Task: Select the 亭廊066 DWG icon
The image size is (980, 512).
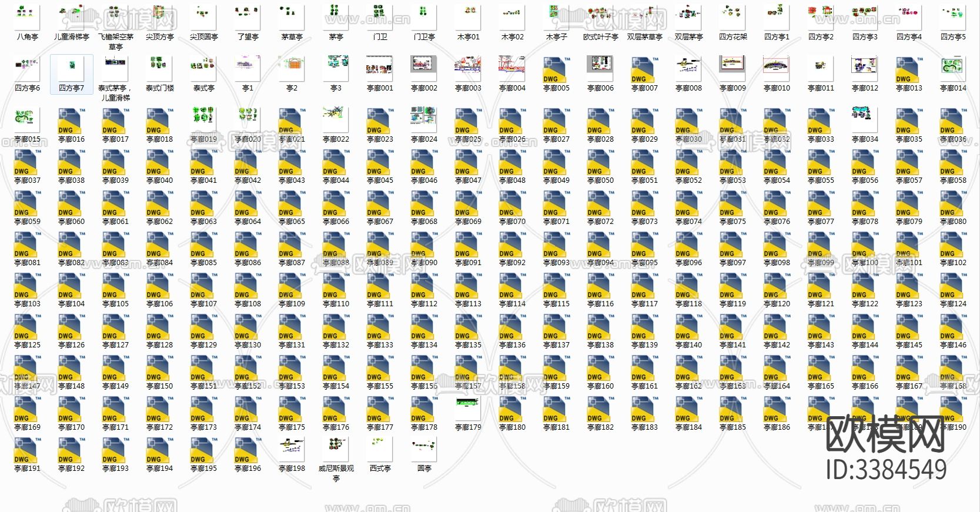Action: pos(336,203)
